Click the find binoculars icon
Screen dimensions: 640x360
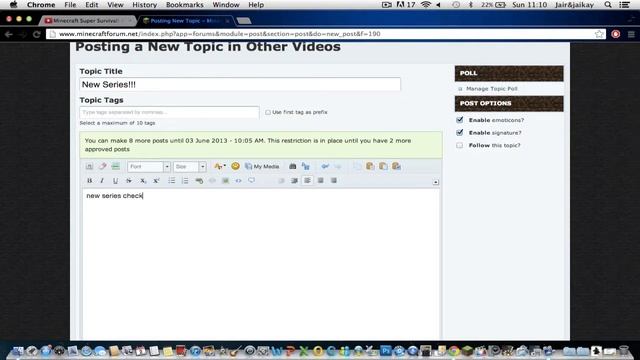[292, 166]
